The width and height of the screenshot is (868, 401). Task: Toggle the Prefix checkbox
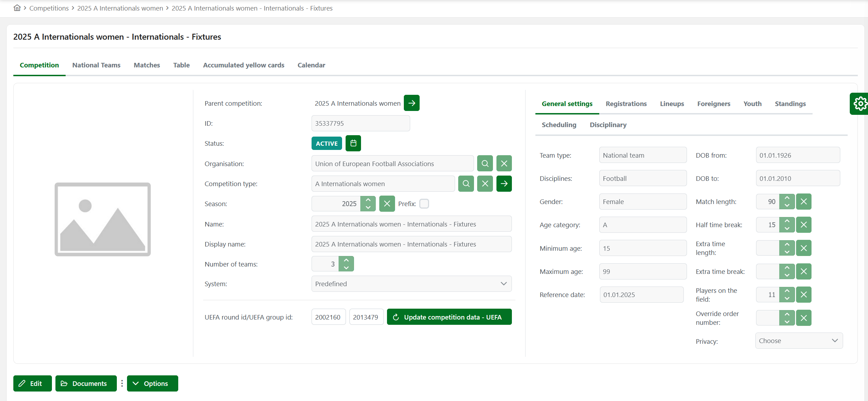tap(424, 204)
